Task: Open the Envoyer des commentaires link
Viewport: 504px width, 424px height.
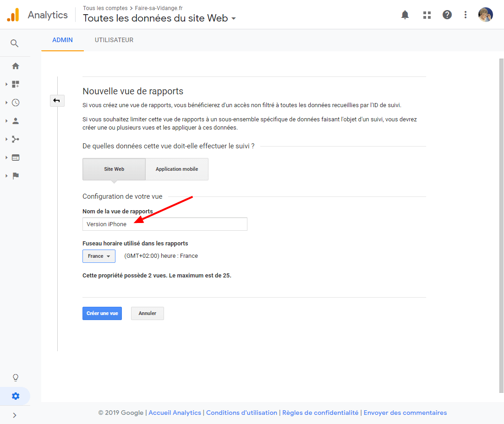Action: 405,413
